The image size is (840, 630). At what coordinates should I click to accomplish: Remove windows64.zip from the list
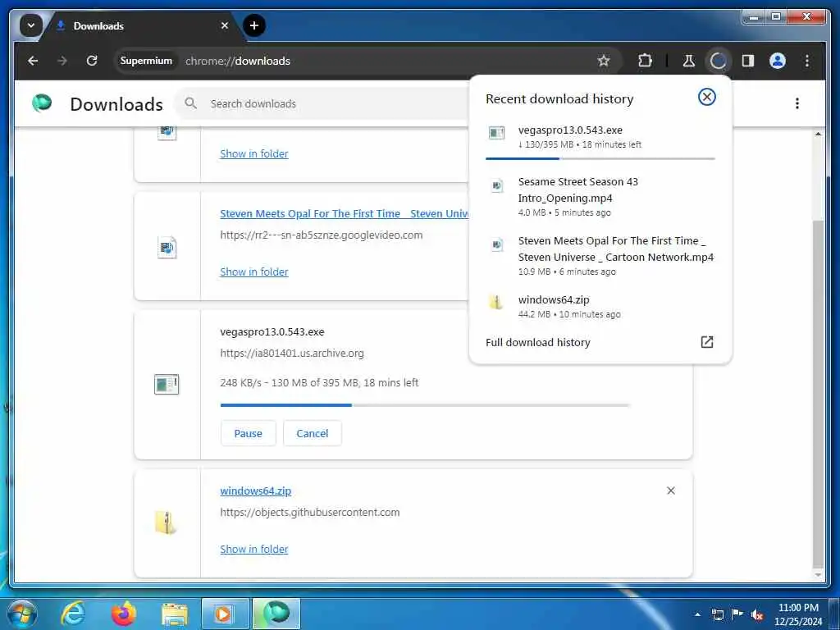(671, 491)
